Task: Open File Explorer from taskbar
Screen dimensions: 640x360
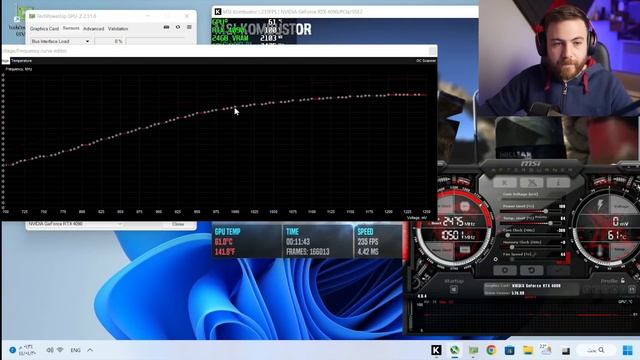Action: [x=528, y=350]
